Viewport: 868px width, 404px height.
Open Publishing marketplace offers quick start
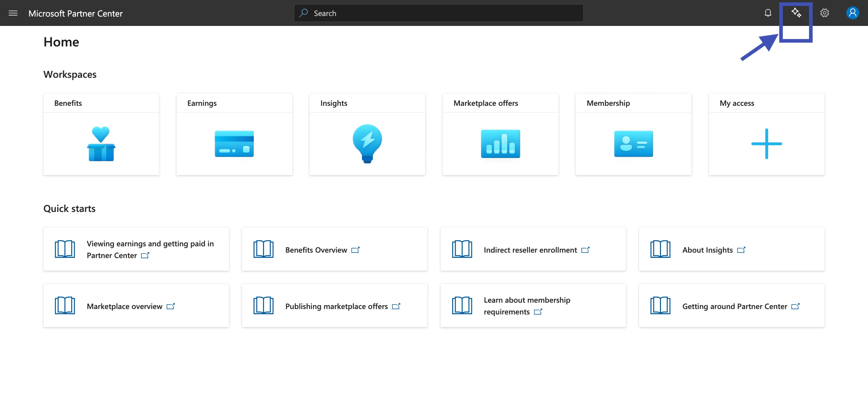tap(335, 305)
